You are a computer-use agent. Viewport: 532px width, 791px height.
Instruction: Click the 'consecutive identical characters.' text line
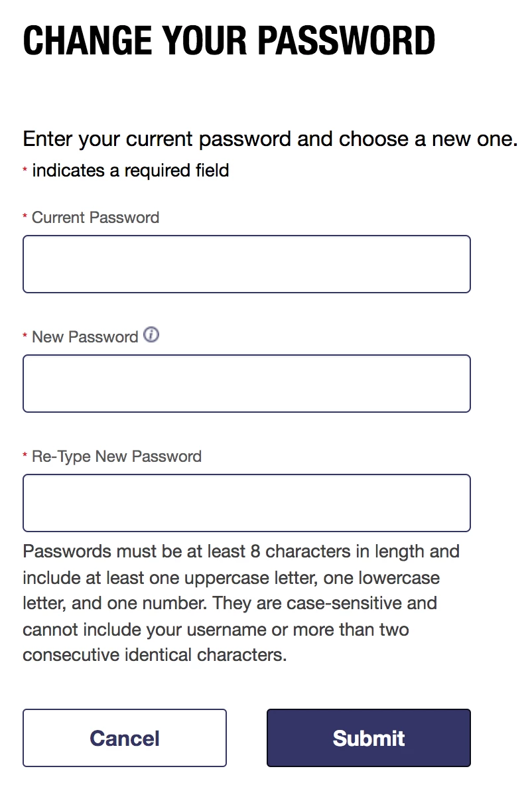(x=155, y=655)
